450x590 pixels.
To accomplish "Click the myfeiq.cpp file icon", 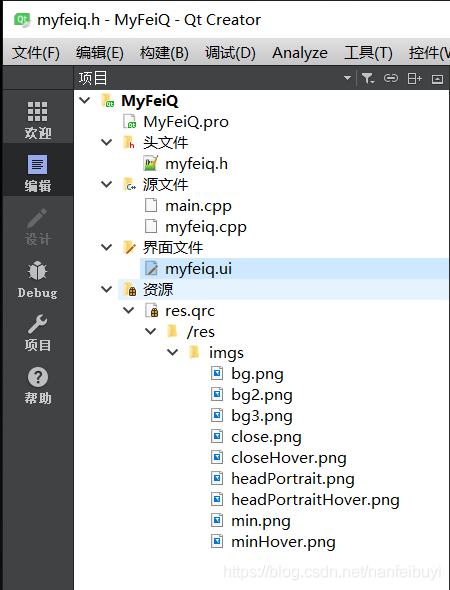I will pyautogui.click(x=151, y=227).
